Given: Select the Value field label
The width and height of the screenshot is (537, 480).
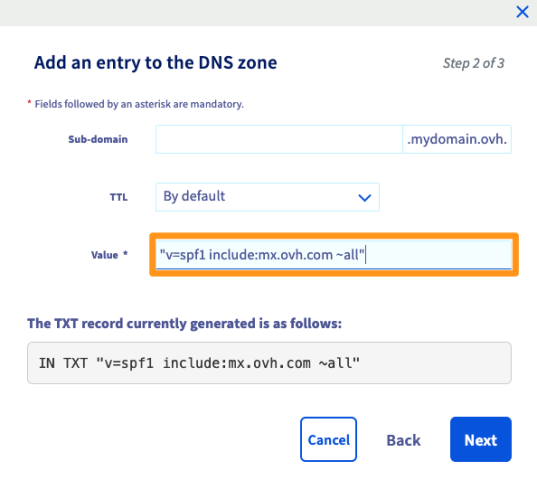Looking at the screenshot, I should (104, 255).
